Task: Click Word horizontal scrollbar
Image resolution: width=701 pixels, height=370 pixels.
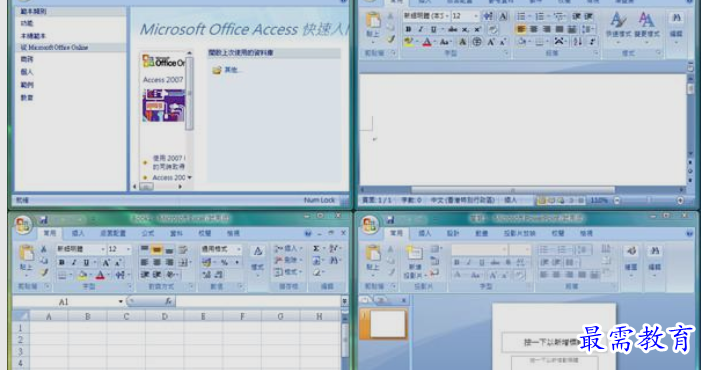Action: click(x=512, y=190)
